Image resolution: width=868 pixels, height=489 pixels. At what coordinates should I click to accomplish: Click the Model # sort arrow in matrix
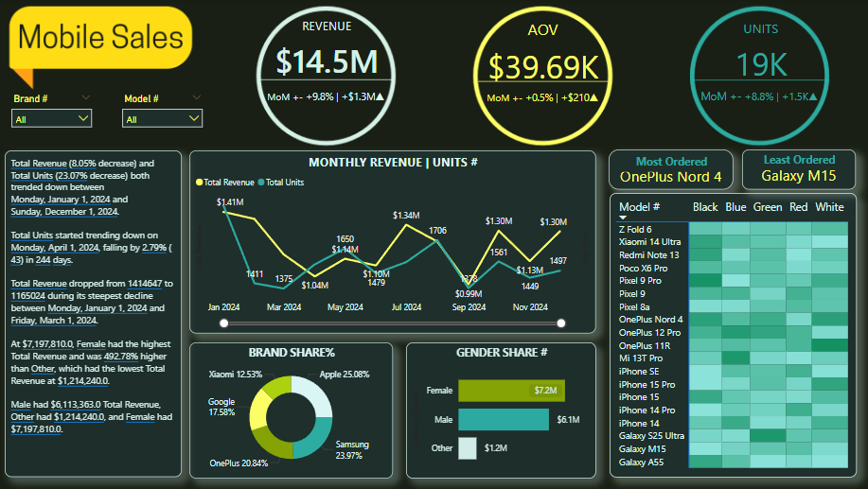[623, 218]
